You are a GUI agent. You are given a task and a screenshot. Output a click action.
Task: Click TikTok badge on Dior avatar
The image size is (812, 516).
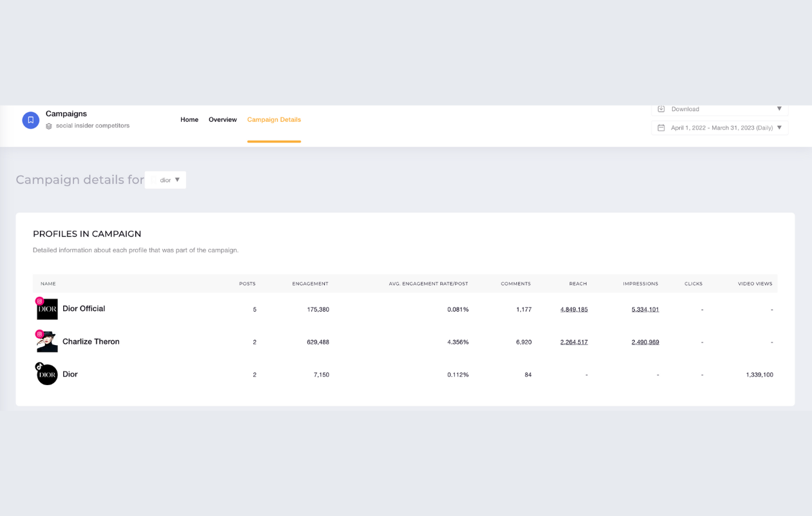pos(39,366)
